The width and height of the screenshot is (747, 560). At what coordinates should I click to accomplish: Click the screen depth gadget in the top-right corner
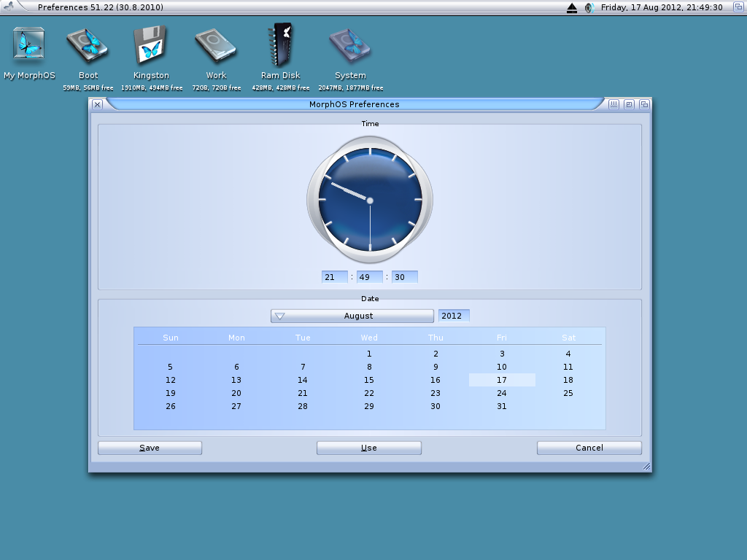pyautogui.click(x=738, y=7)
